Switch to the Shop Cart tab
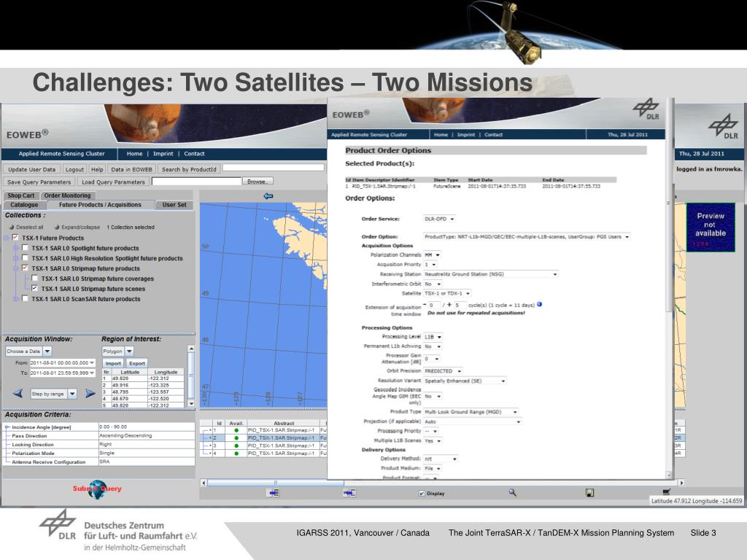747x560 pixels. (x=21, y=195)
